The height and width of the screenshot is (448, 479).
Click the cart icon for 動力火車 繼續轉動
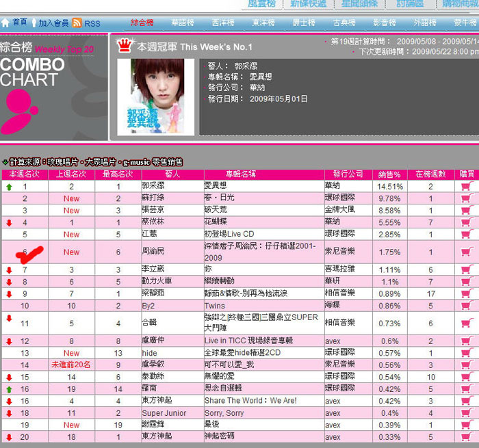[467, 281]
